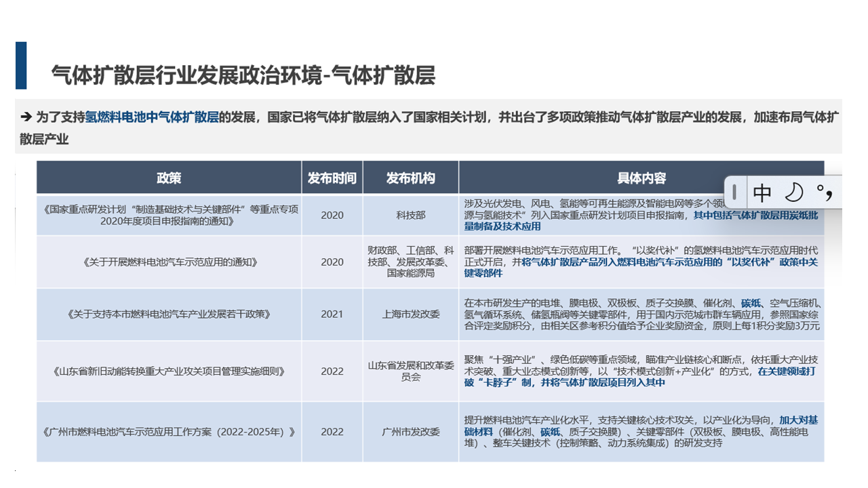Click the 科技部 agency cell
Image resolution: width=868 pixels, height=488 pixels.
pyautogui.click(x=410, y=215)
